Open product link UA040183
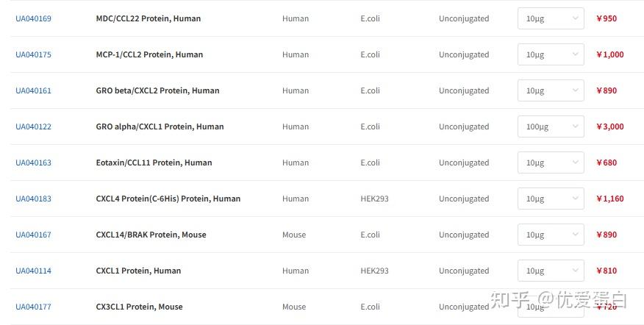The image size is (644, 325). tap(34, 199)
